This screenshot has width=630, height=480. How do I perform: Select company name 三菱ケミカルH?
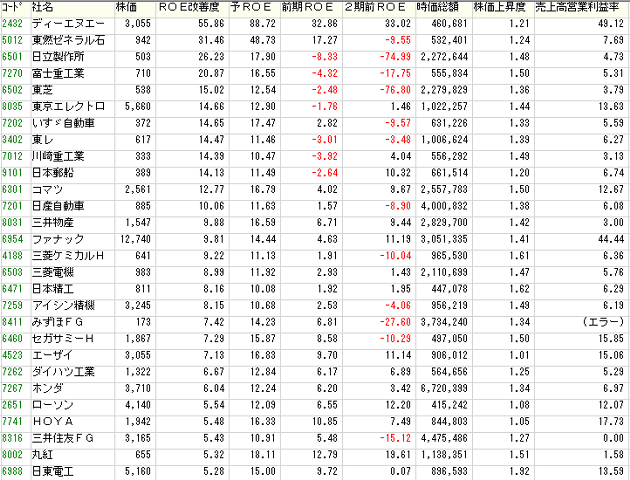[x=68, y=256]
